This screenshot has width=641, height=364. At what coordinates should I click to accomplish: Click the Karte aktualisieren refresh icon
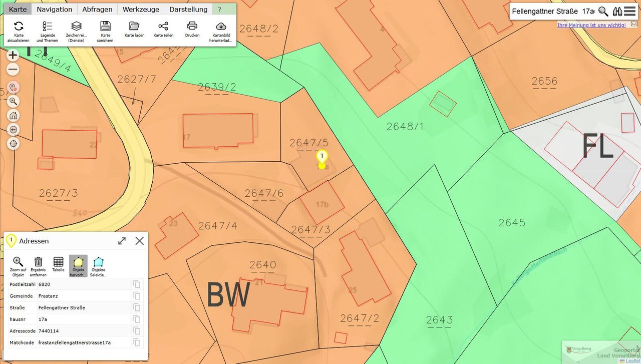19,27
